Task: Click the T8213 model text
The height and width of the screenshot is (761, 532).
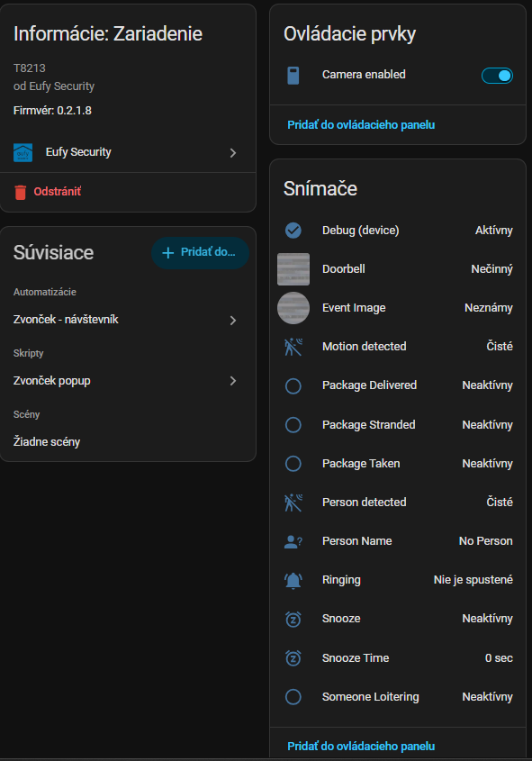Action: pyautogui.click(x=29, y=68)
